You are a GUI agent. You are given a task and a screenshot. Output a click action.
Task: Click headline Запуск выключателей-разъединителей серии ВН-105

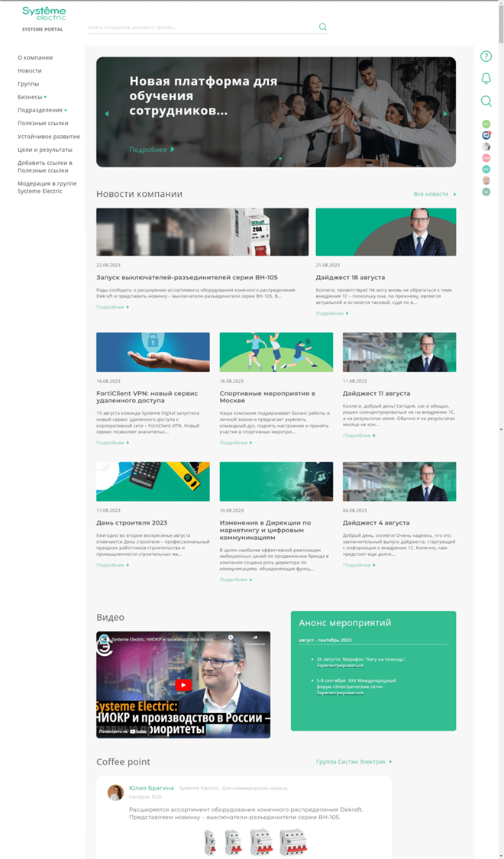[x=187, y=278]
